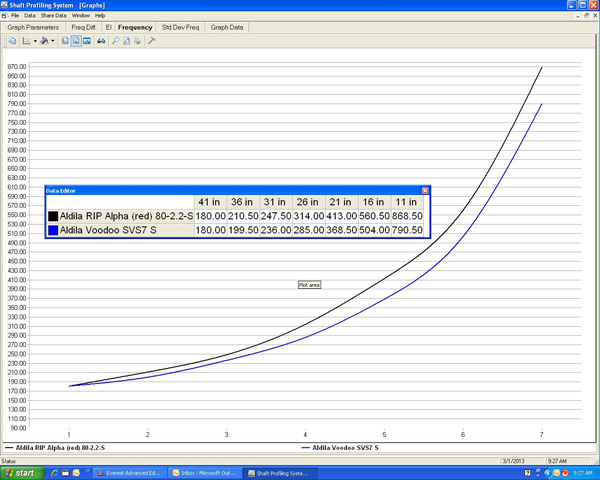
Task: Open the Help menu
Action: tap(100, 16)
